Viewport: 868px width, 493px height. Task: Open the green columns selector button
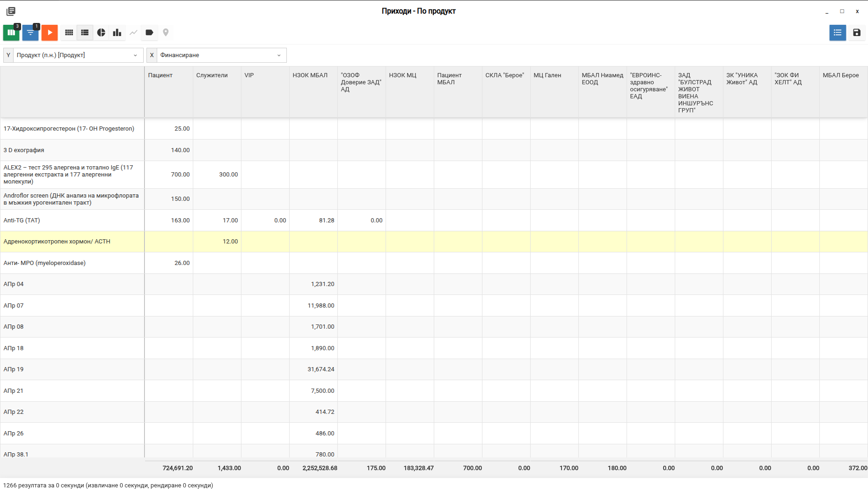point(11,32)
